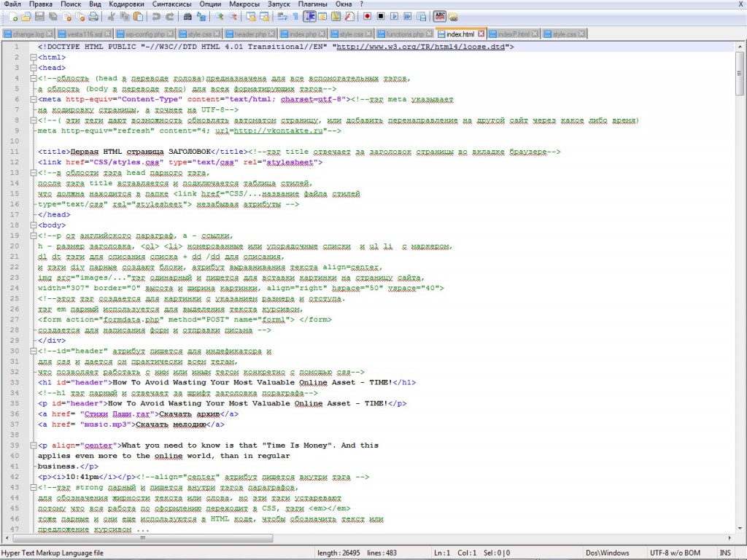Open the function list panel icon
Viewport: 747px width, 560px height.
[349, 17]
